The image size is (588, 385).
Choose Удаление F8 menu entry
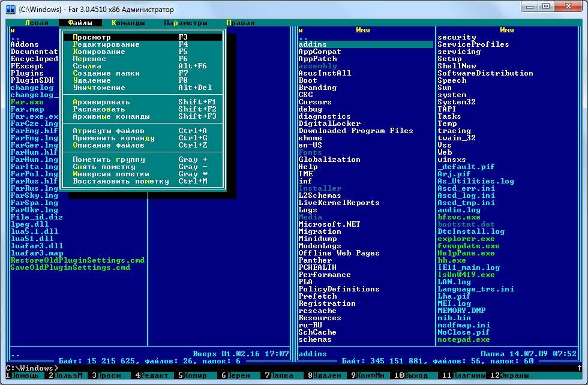(x=143, y=80)
